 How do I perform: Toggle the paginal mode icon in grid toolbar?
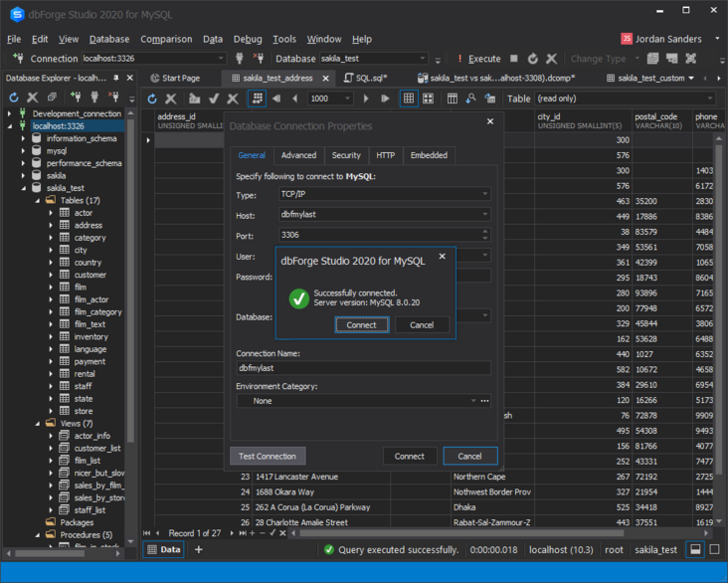pos(258,98)
